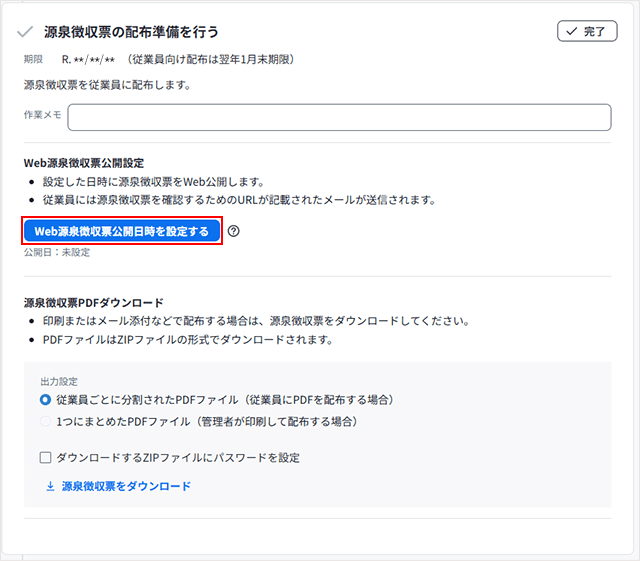Viewport: 640px width, 561px height.
Task: Click the 作業メモ label
Action: [x=42, y=116]
